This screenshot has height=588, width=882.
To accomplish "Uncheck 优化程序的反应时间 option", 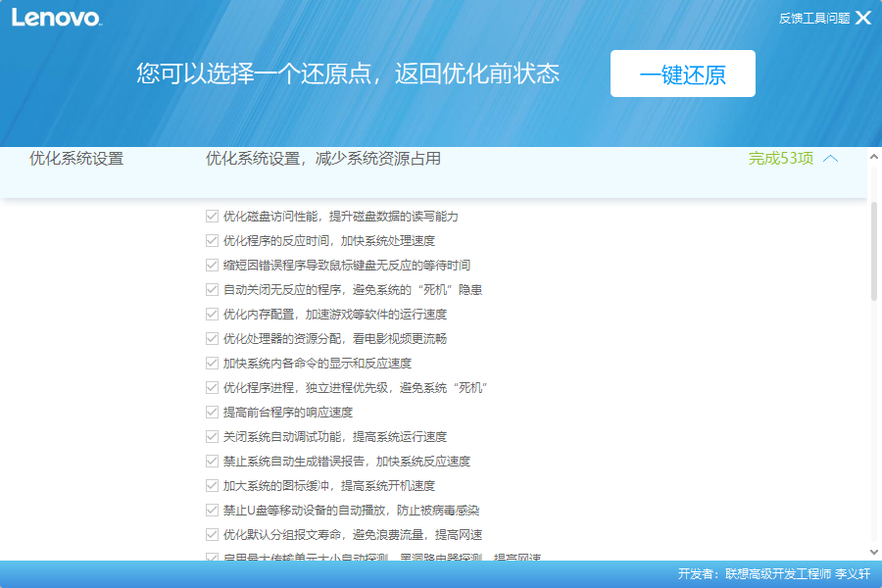I will (210, 240).
